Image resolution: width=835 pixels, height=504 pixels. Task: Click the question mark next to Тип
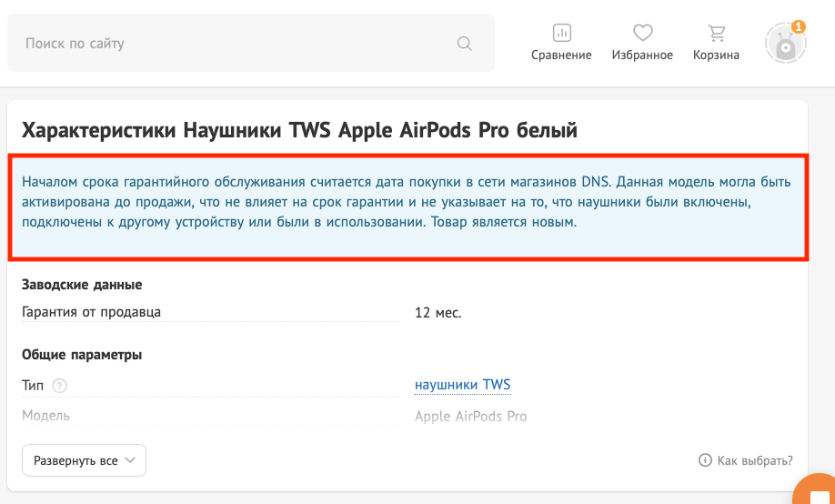[60, 385]
